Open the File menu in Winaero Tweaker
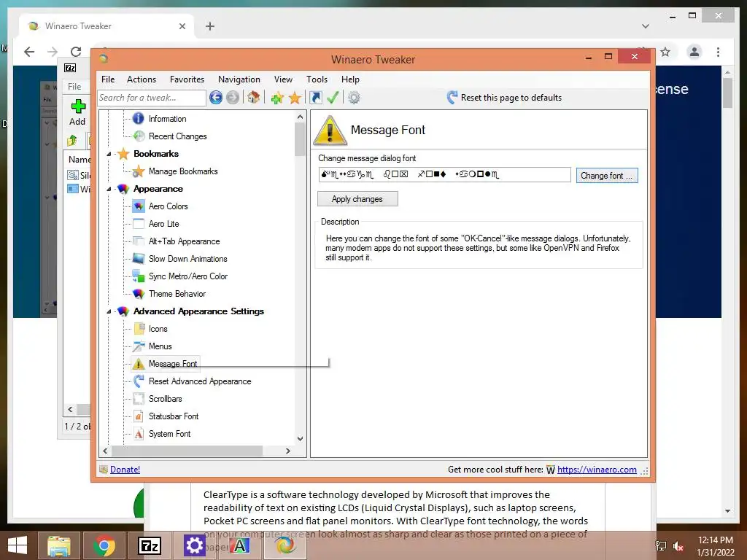The width and height of the screenshot is (747, 560). coord(108,79)
